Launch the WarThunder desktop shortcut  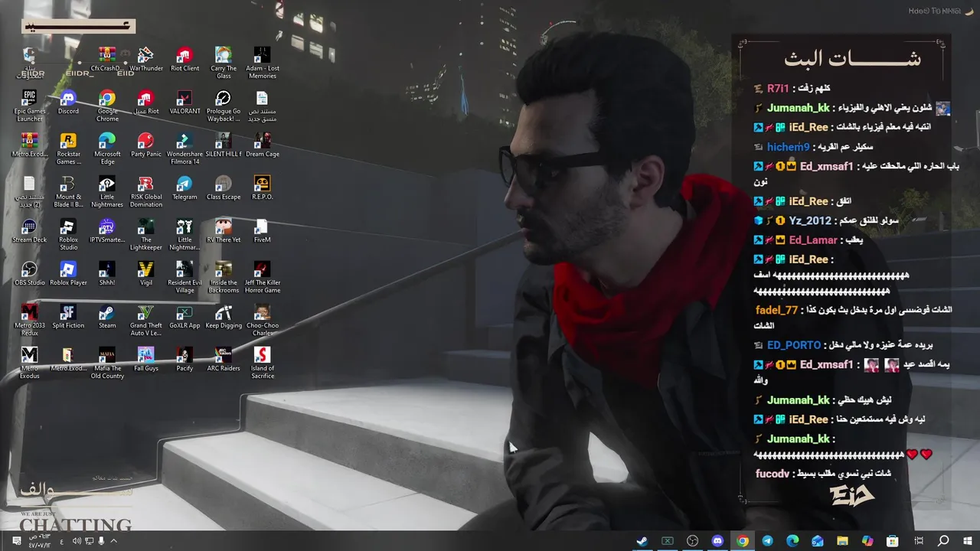tap(145, 60)
